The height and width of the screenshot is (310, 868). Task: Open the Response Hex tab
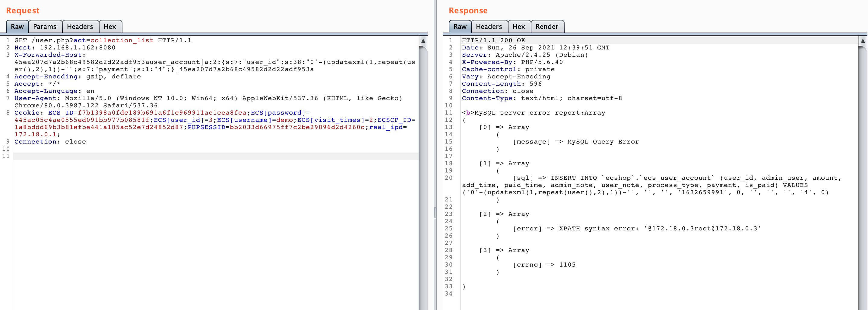(519, 27)
